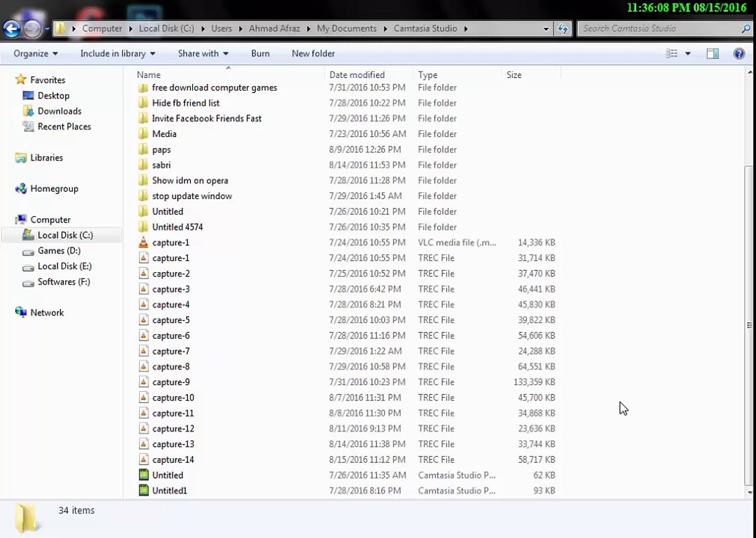This screenshot has height=538, width=756.
Task: Open Desktop in the navigation pane
Action: pos(53,96)
